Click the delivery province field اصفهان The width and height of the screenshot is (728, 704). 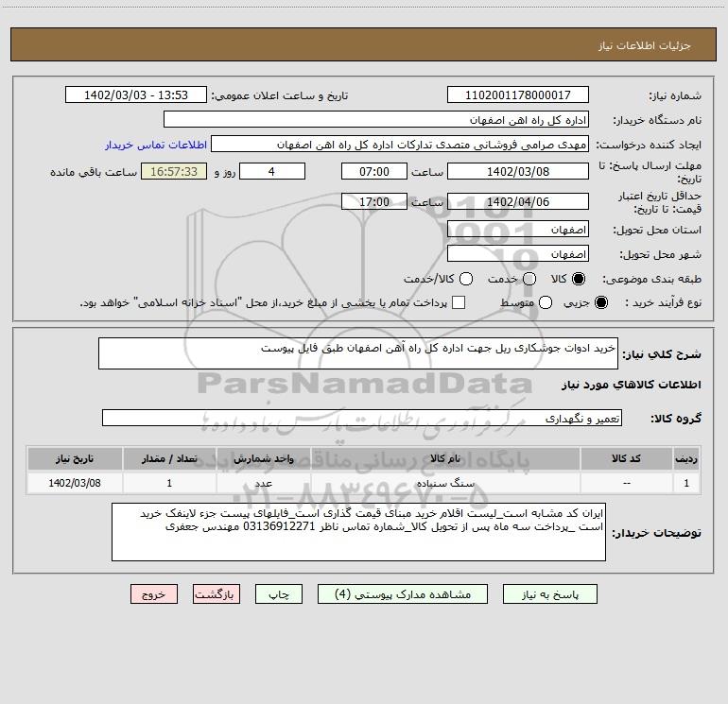tap(518, 230)
